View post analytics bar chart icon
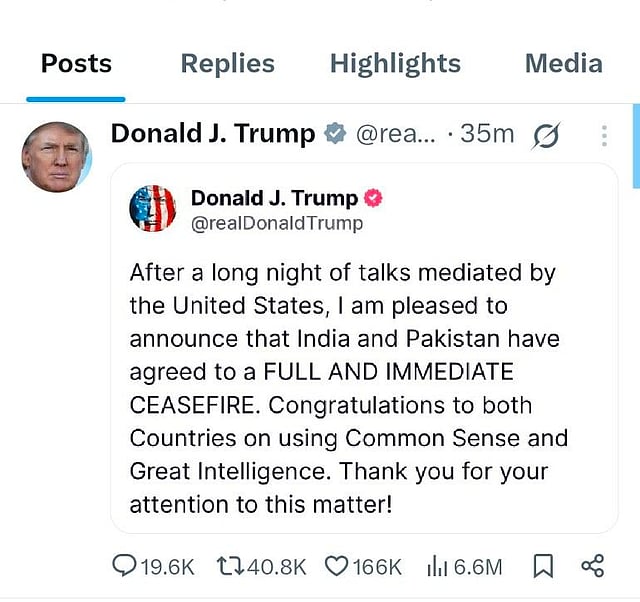Screen dimensions: 640x602 pyautogui.click(x=437, y=566)
